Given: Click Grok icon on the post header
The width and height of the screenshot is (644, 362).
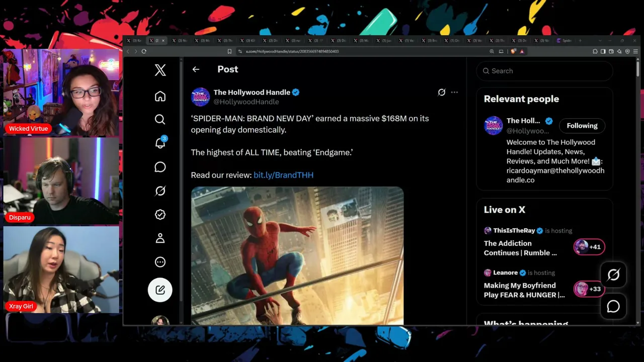Looking at the screenshot, I should coord(441,92).
